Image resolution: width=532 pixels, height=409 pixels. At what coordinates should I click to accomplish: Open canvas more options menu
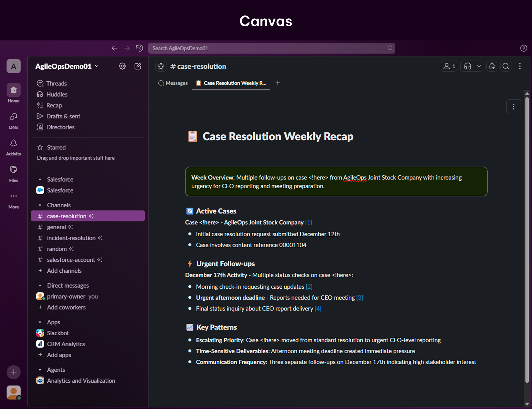513,107
